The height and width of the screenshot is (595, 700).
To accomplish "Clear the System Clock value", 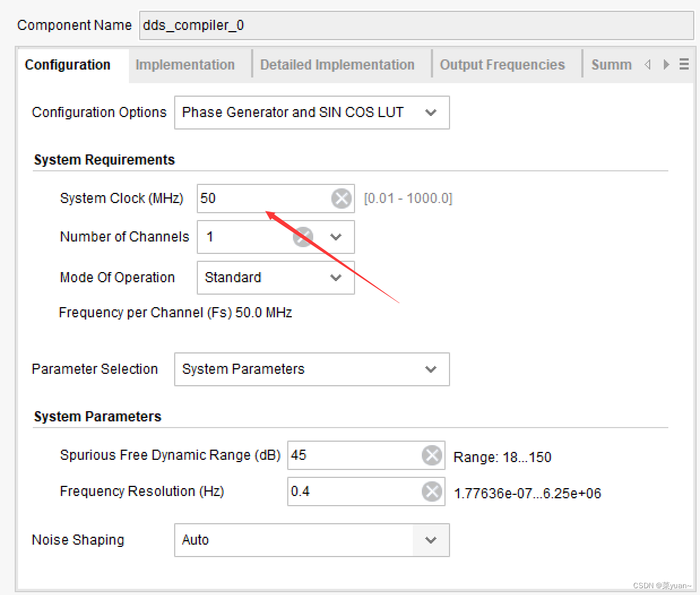I will (x=341, y=199).
